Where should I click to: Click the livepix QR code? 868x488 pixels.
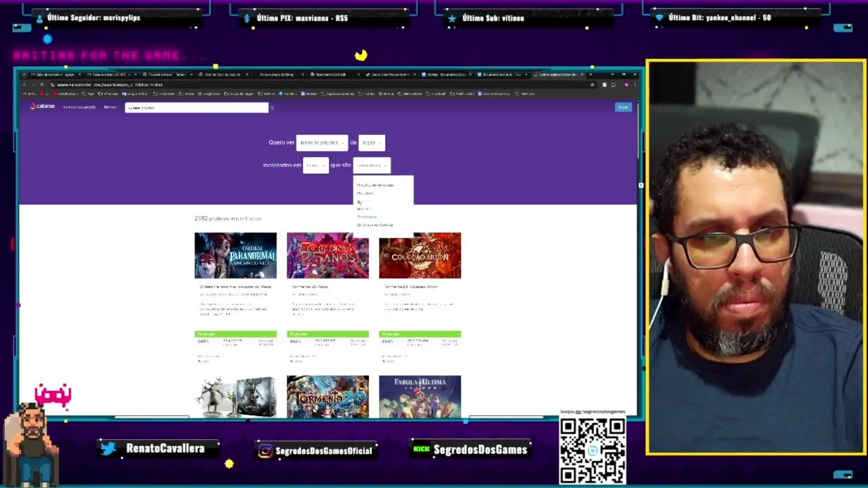(593, 451)
